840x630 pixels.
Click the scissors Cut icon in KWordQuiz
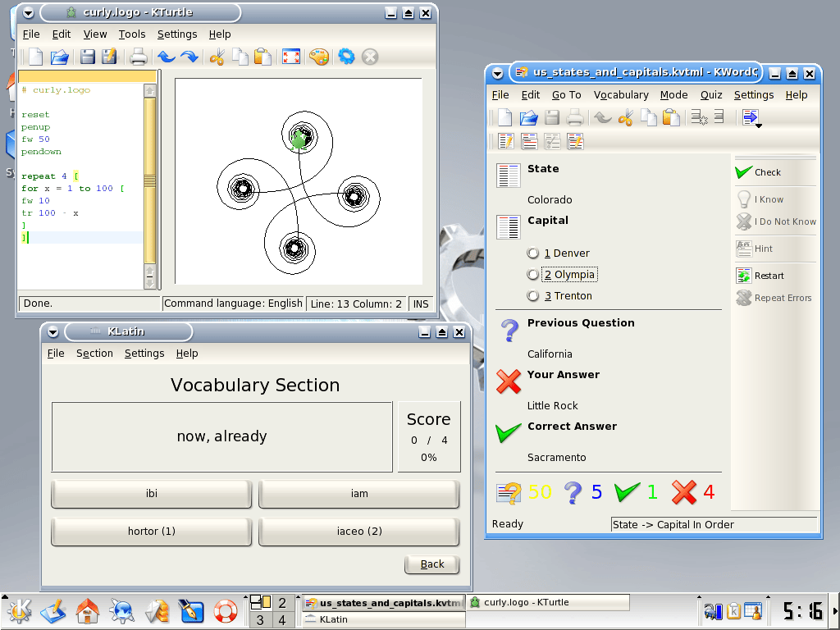pyautogui.click(x=626, y=117)
